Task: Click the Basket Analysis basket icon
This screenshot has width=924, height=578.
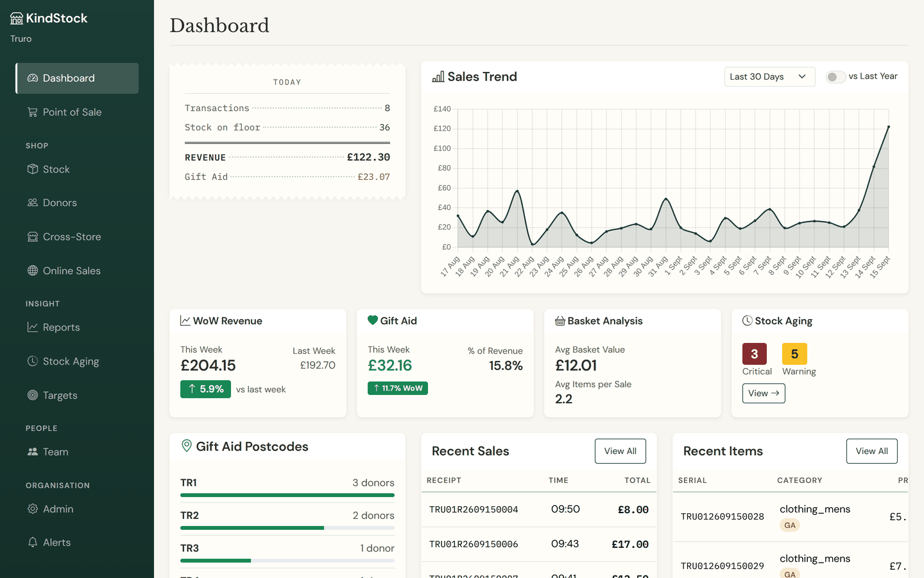Action: pos(560,320)
